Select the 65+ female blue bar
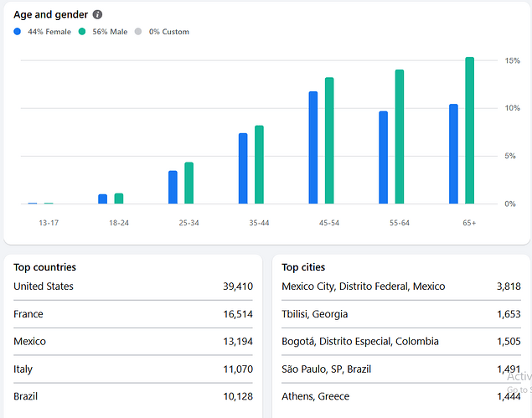This screenshot has height=418, width=532. 453,153
